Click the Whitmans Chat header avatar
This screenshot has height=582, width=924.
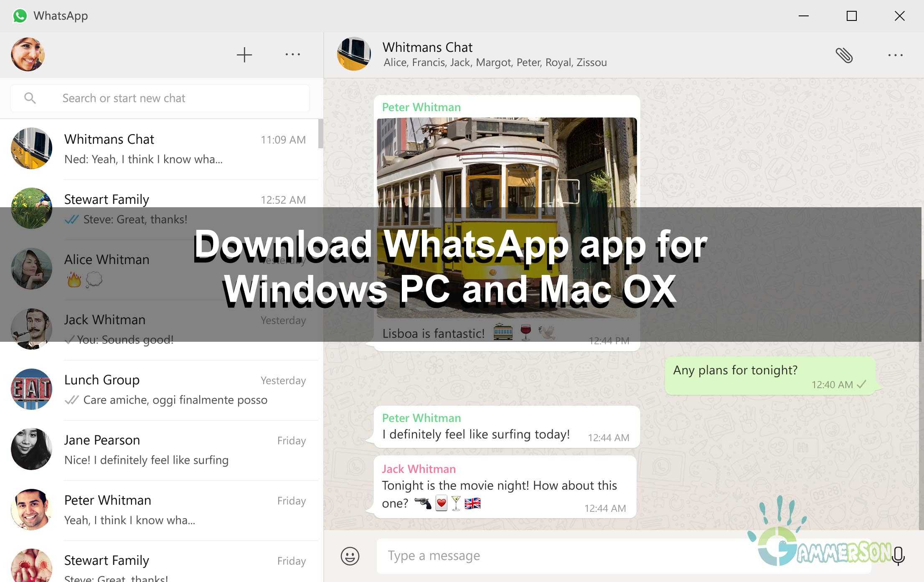click(354, 54)
